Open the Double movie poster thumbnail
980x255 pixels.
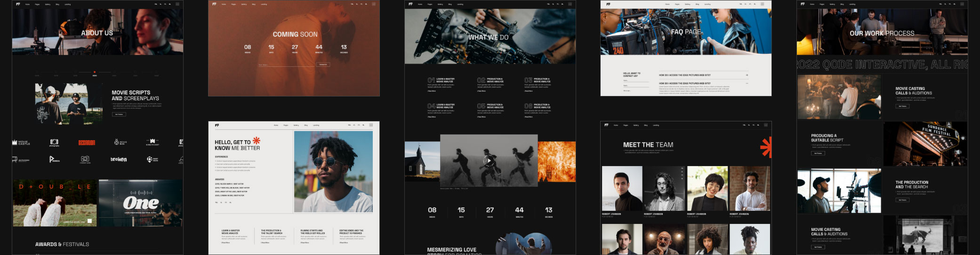(x=55, y=203)
